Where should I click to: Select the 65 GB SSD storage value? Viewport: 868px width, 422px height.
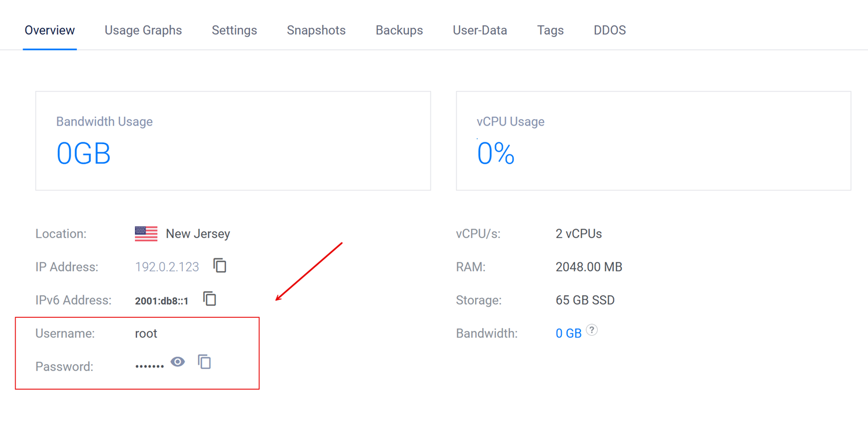click(585, 300)
